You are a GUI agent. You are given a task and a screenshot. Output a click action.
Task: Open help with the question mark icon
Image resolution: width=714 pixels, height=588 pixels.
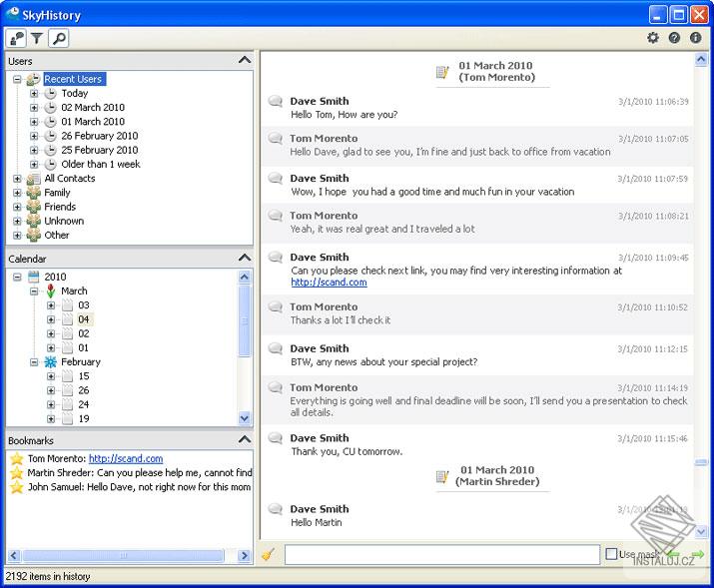675,38
